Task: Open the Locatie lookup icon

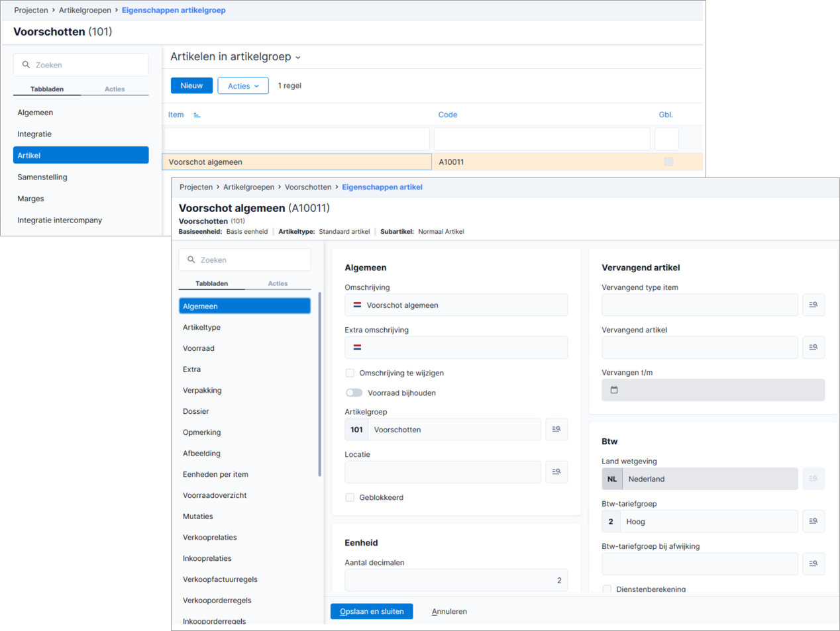Action: coord(556,472)
